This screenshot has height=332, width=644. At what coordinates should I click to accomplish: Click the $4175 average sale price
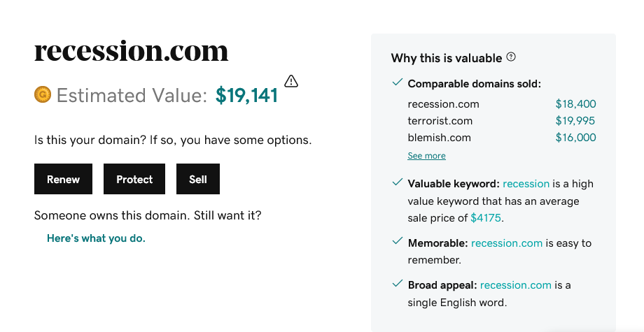(x=486, y=217)
